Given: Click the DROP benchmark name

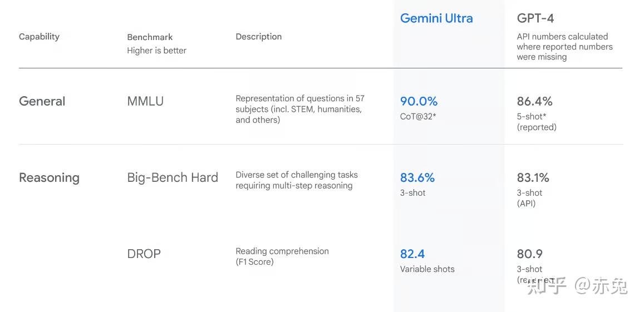Looking at the screenshot, I should coord(144,254).
